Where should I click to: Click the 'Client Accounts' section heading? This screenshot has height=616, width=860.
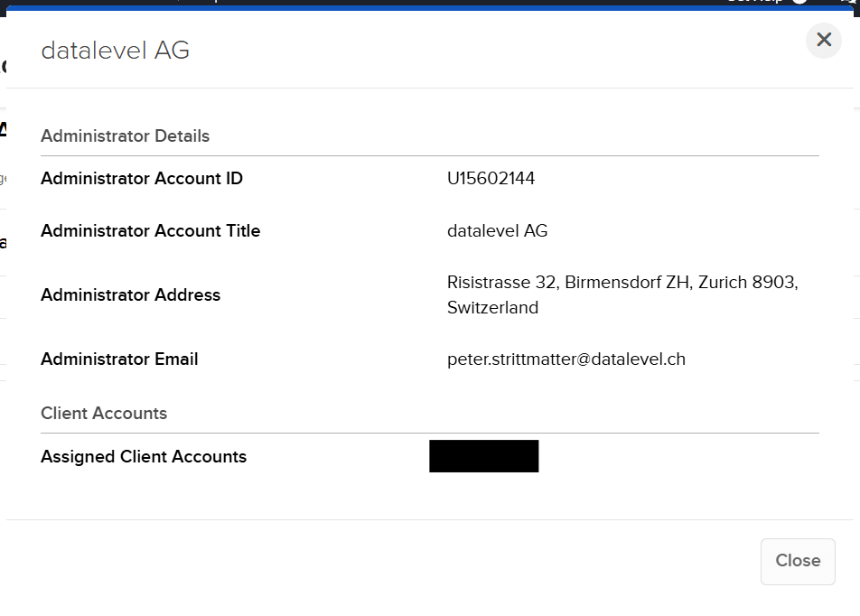(x=104, y=413)
